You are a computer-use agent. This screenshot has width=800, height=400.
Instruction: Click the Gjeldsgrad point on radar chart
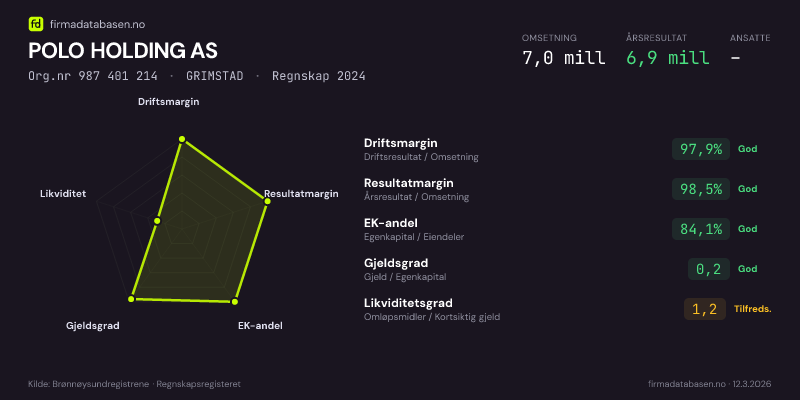coord(131,299)
